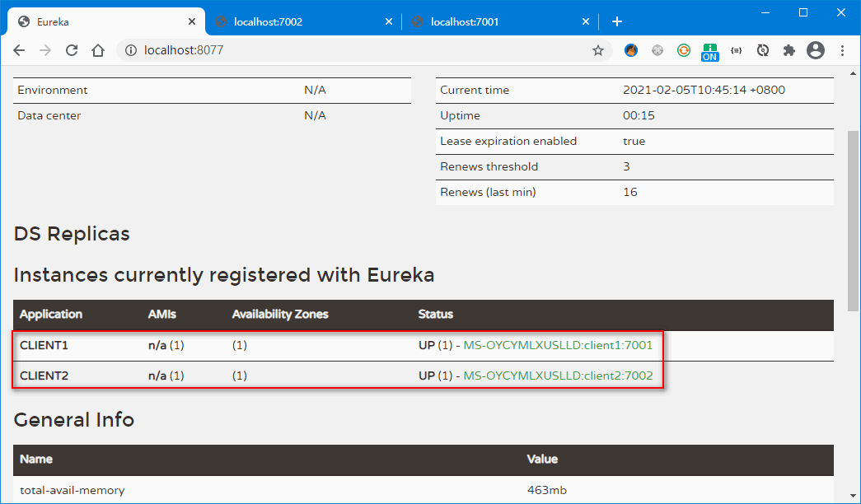
Task: Maximize the browser window
Action: click(803, 12)
